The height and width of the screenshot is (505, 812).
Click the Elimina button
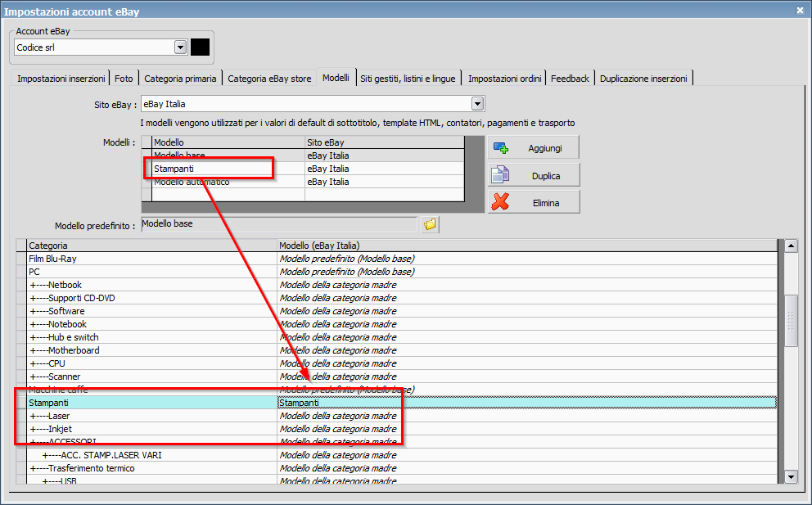533,202
